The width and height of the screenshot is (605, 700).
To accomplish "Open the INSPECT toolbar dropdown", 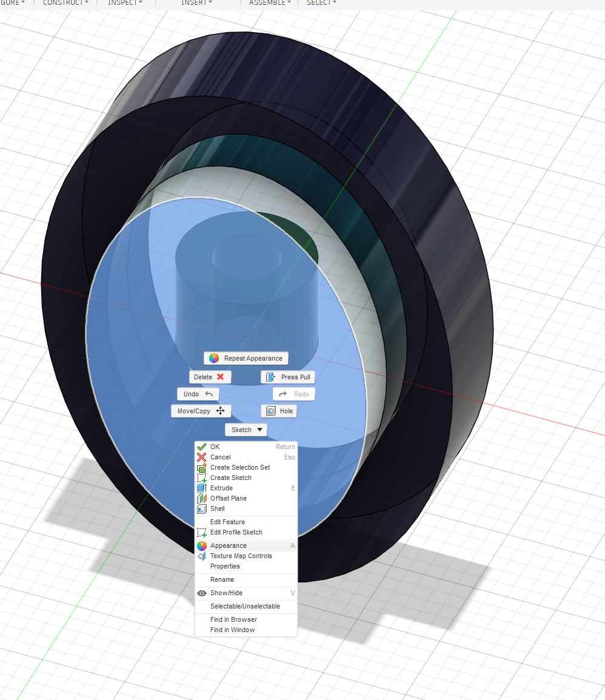I will click(125, 2).
